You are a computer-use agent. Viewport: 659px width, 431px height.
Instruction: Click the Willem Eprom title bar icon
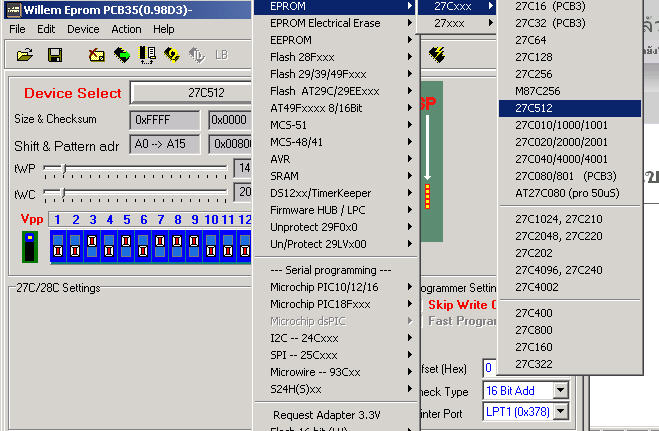13,10
